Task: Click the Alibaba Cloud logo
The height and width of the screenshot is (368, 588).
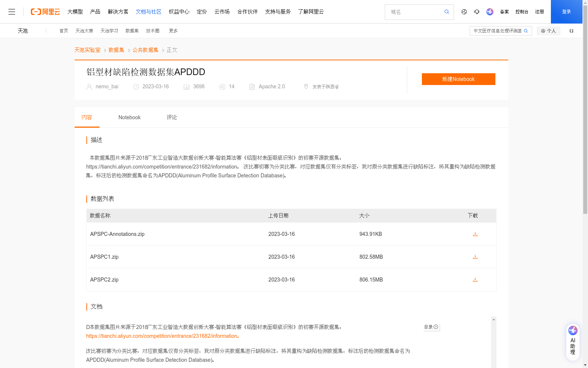Action: pos(45,11)
